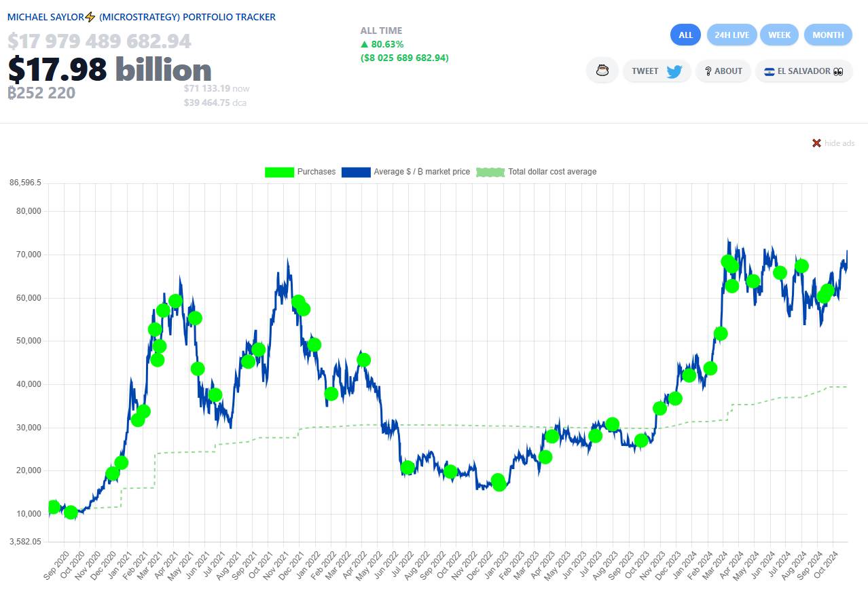Viewport: 868px width, 594px height.
Task: Click the purchase dot near Feb 2022
Action: pyautogui.click(x=331, y=394)
